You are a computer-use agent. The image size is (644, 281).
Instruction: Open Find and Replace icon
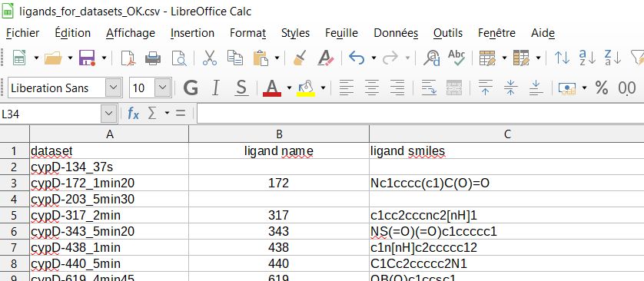(x=432, y=58)
